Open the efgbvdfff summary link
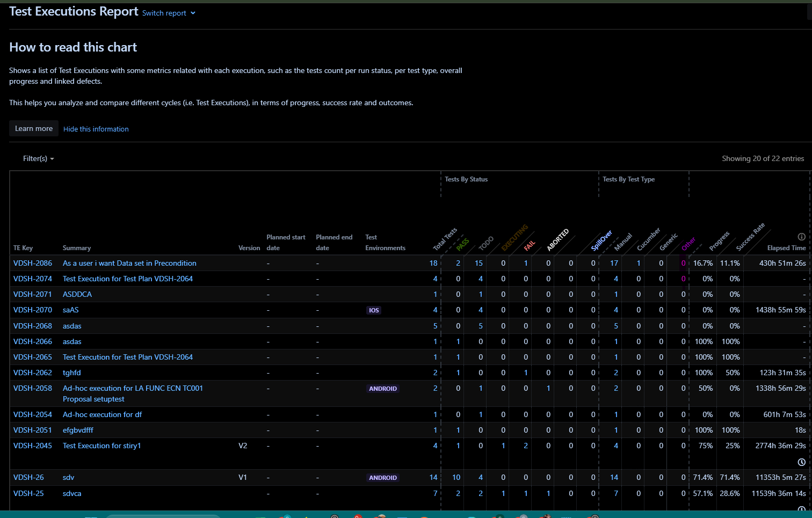812x518 pixels. point(78,430)
